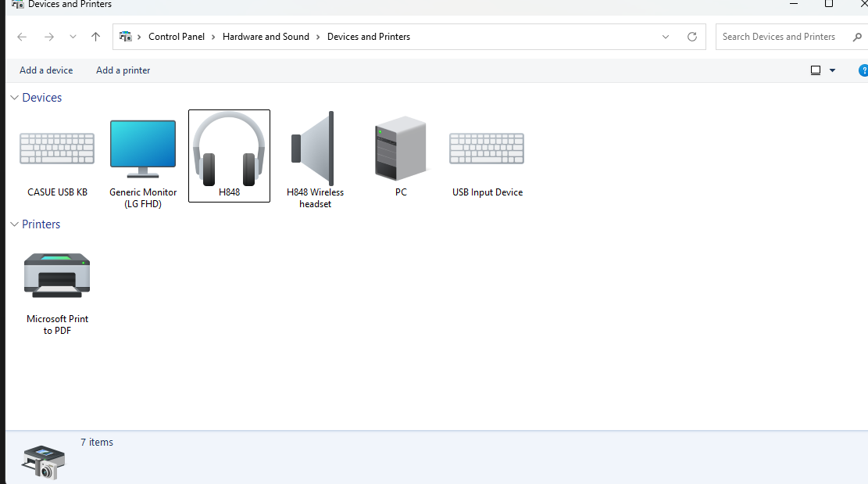This screenshot has height=484, width=868.
Task: Select the PC tower device
Action: [401, 156]
